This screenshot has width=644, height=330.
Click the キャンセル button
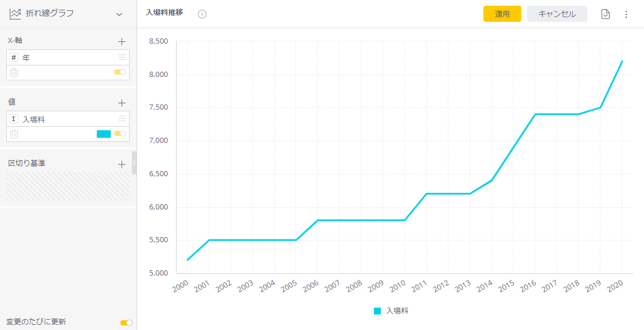[557, 14]
